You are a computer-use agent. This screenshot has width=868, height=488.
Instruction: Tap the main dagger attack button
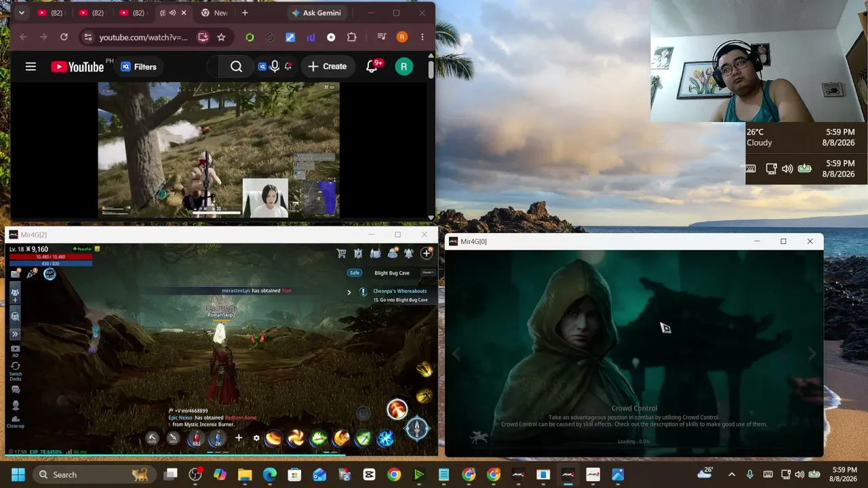pos(417,428)
